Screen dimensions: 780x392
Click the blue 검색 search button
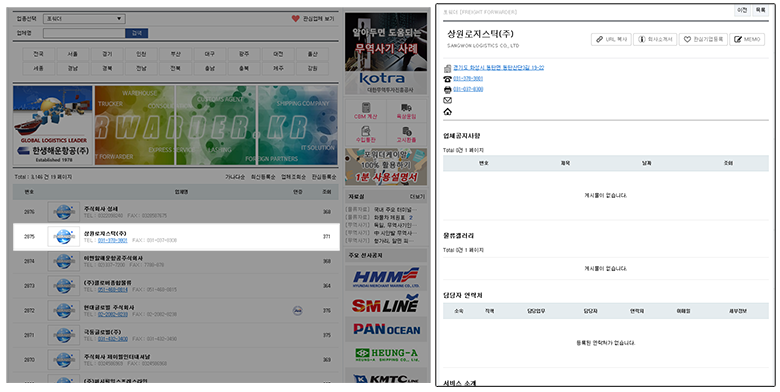tap(136, 33)
